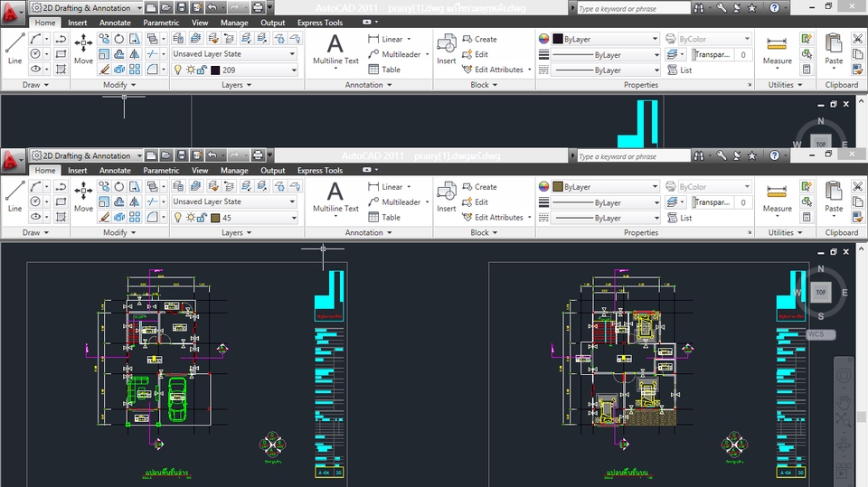Expand the Draw panel in lower window
868x487 pixels.
tap(35, 232)
